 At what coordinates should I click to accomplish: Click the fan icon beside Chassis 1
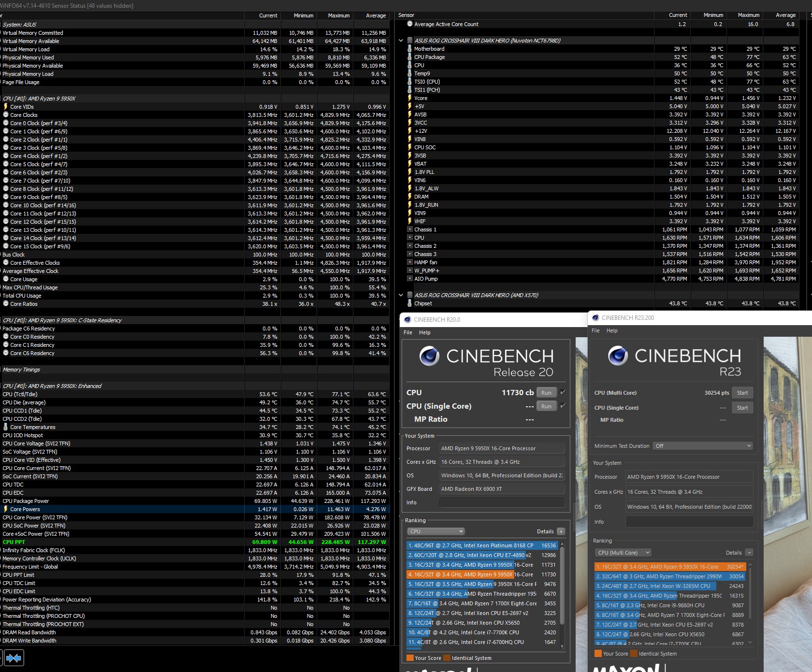(x=410, y=229)
